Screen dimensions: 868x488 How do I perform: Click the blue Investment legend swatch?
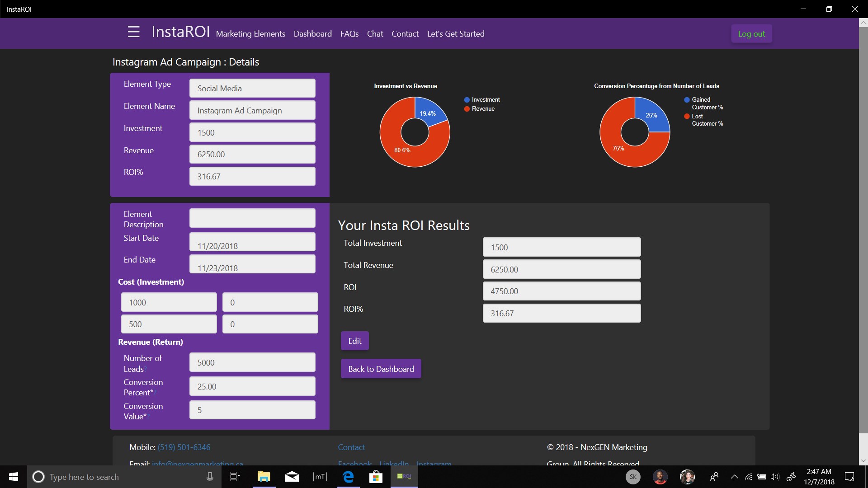(x=467, y=100)
